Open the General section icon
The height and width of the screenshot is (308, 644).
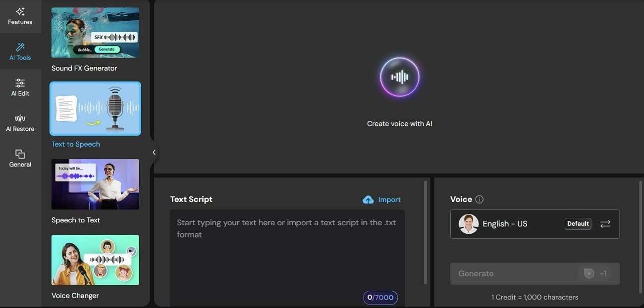click(20, 154)
